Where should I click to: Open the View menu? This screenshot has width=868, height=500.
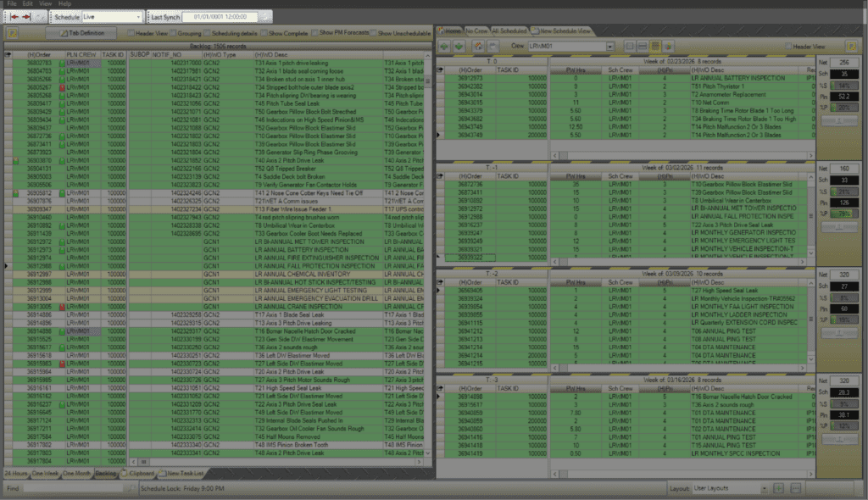tap(44, 4)
